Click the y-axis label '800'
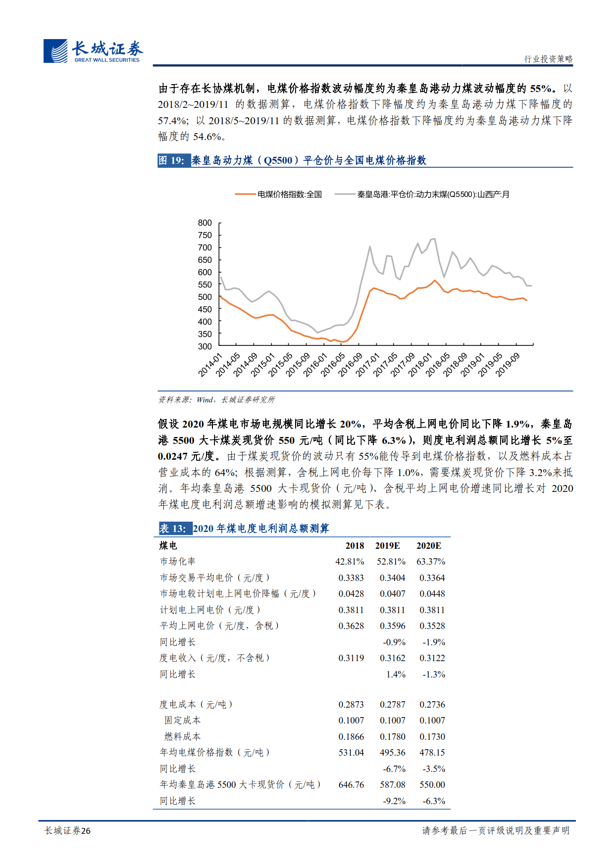614x868 pixels. (x=205, y=223)
